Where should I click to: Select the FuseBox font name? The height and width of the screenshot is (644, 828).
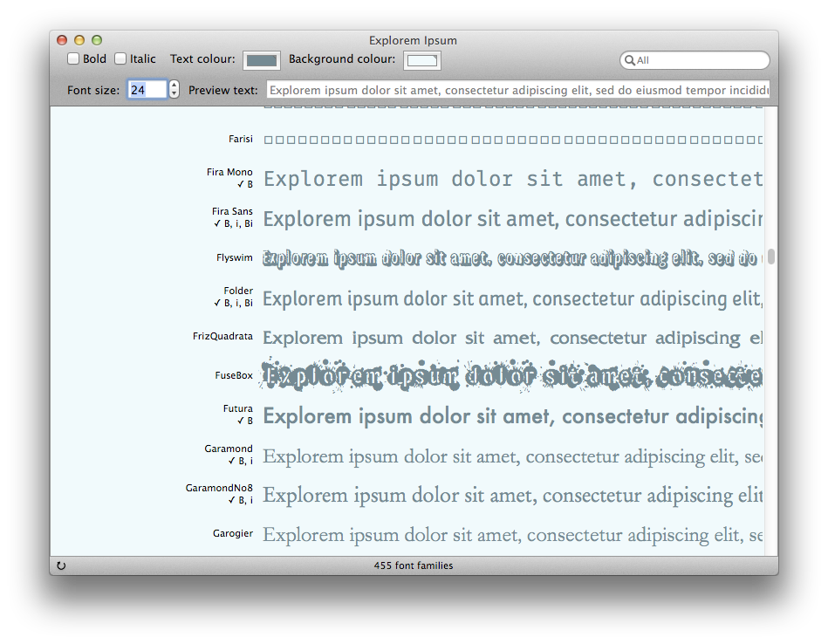[x=234, y=375]
